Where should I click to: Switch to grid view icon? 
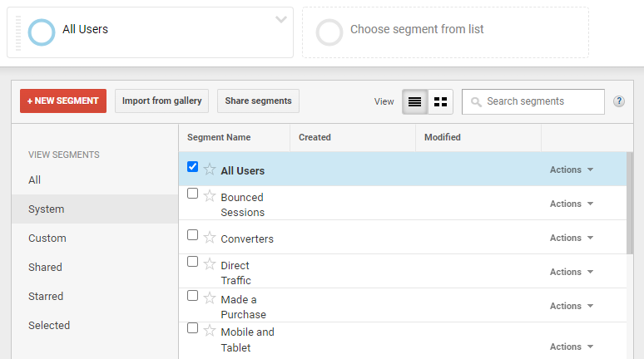(x=440, y=101)
